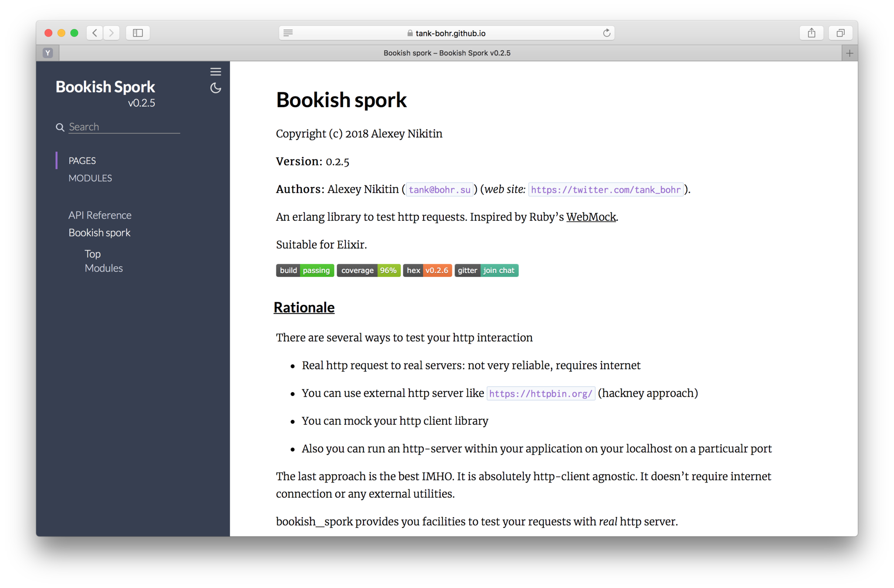Follow the WebMock hyperlink
The width and height of the screenshot is (894, 588).
[591, 217]
